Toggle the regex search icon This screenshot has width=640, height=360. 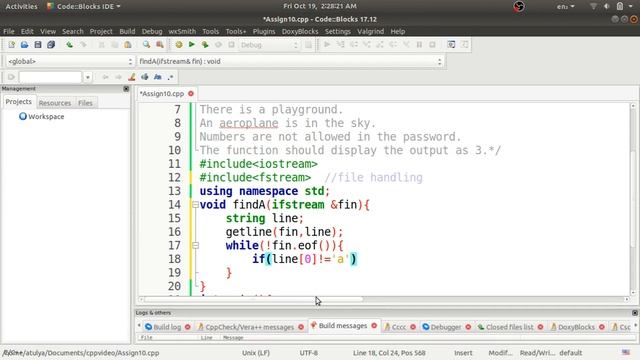[171, 77]
